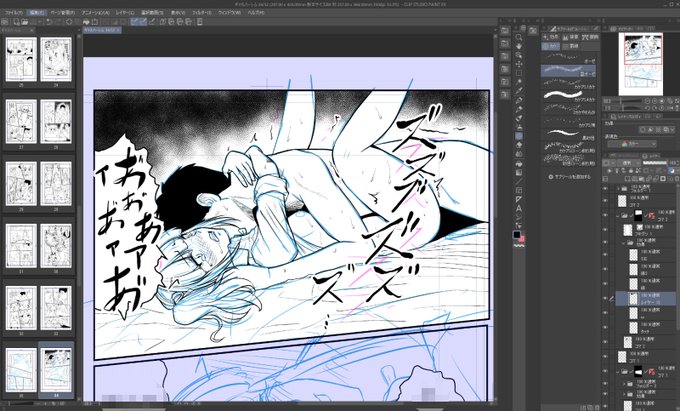This screenshot has height=411, width=680.
Task: Click the Tone effect button in Layer Property
Action: [x=651, y=130]
